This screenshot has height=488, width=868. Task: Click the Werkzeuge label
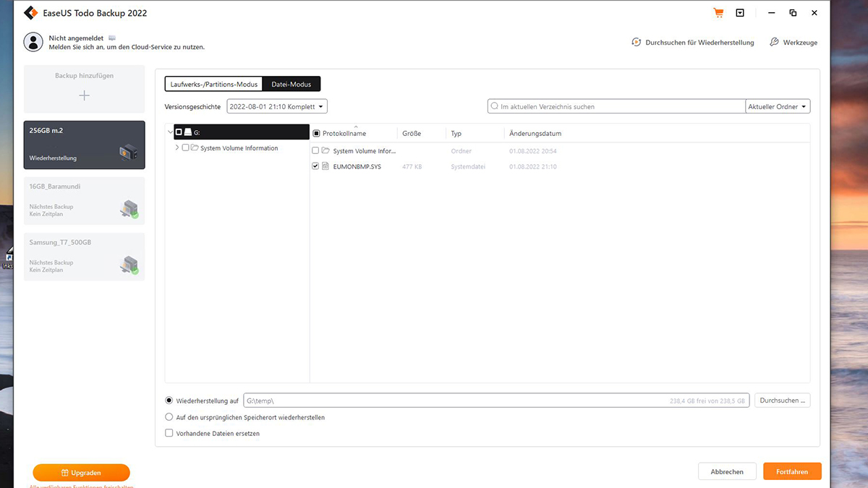point(801,43)
